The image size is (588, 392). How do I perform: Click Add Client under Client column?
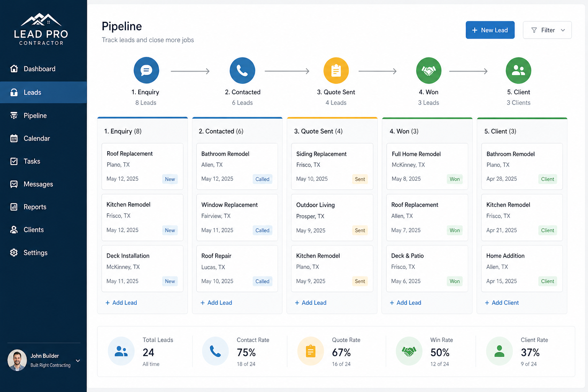click(x=501, y=303)
